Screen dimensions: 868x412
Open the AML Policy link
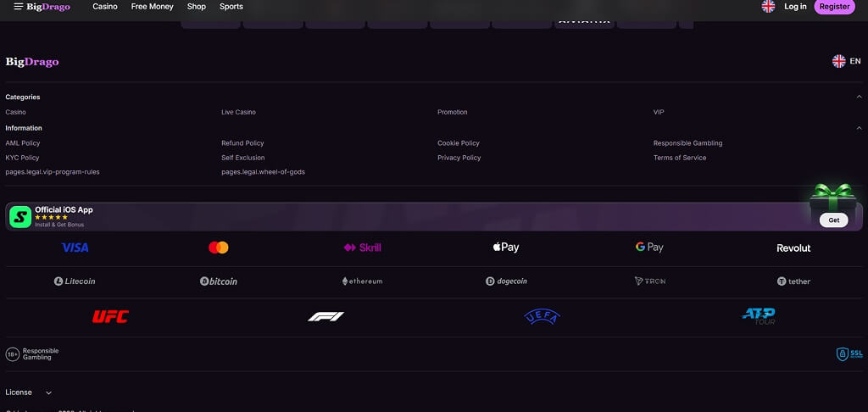tap(23, 143)
